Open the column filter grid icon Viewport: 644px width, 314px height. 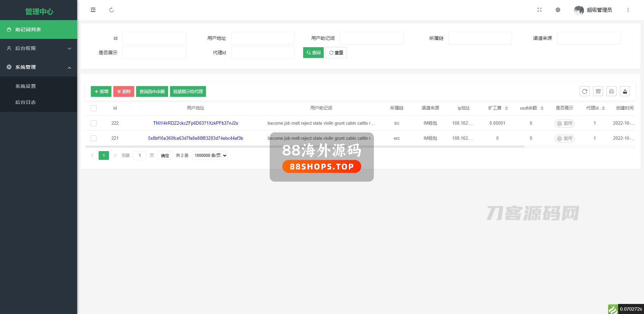tap(598, 91)
